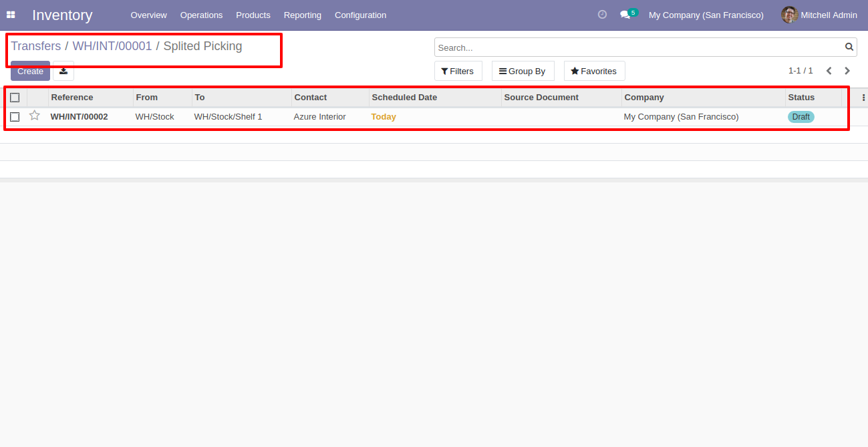Click the Inventory app title
The width and height of the screenshot is (868, 447).
[62, 15]
